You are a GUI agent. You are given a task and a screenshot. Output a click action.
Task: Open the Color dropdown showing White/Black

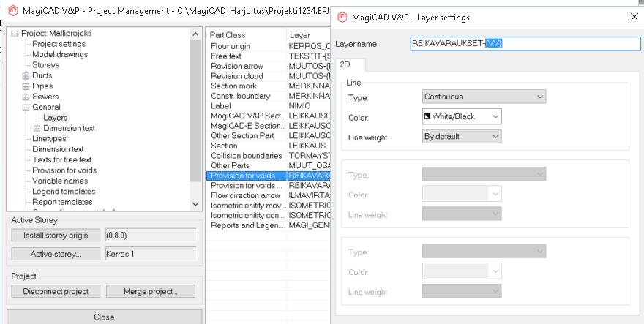(462, 116)
